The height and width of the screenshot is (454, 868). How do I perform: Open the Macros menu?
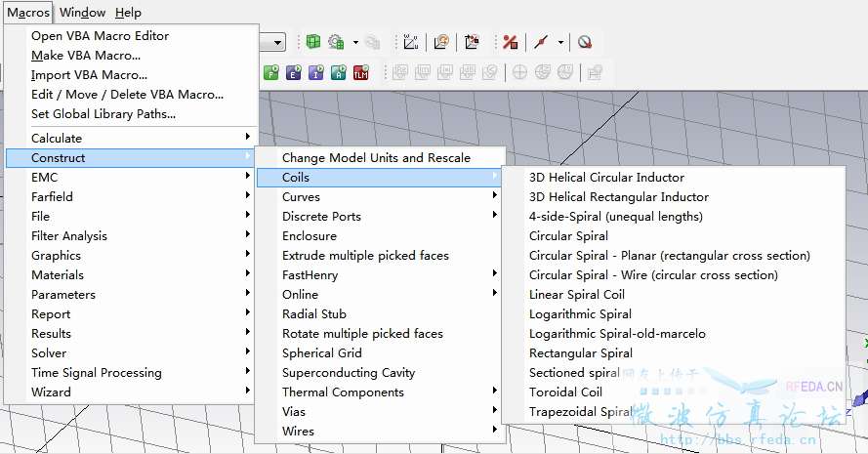tap(28, 12)
